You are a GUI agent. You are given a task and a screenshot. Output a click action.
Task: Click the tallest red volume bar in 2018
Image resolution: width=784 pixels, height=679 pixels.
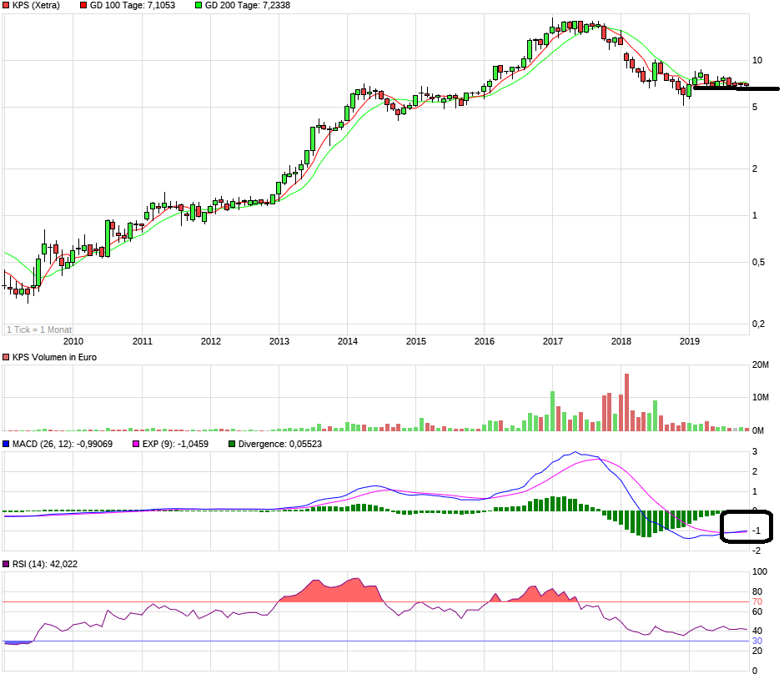pyautogui.click(x=627, y=403)
